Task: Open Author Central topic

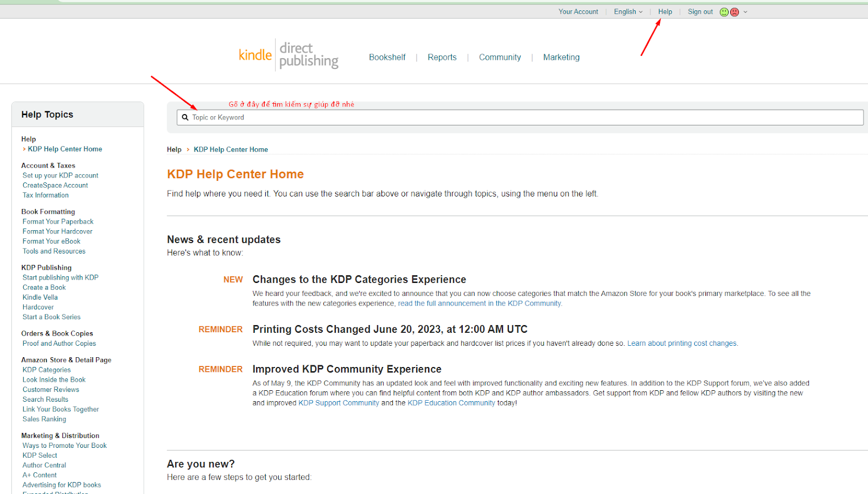Action: pyautogui.click(x=44, y=465)
